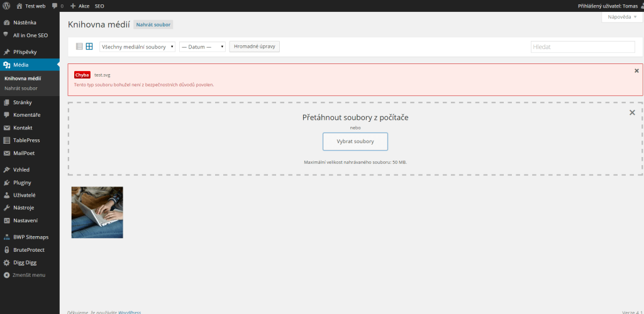This screenshot has width=644, height=314.
Task: Click Nahrát soubor button beside title
Action: pos(153,24)
